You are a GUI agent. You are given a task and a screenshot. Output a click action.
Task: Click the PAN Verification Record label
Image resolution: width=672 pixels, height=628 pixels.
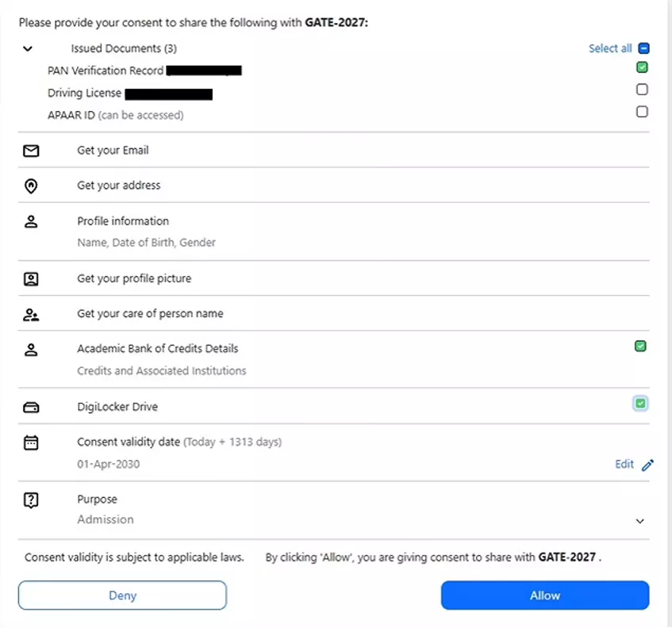click(106, 71)
